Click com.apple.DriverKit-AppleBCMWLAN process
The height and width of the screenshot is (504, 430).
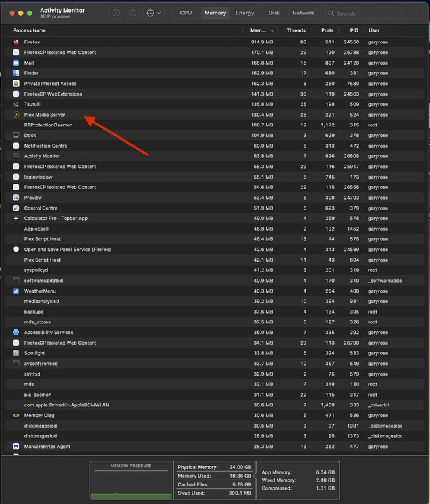215,405
